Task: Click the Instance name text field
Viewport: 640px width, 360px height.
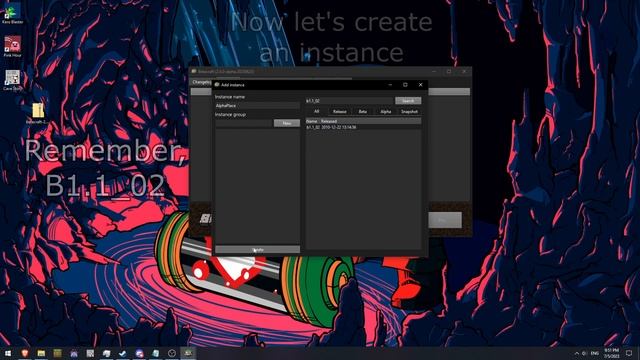Action: [257, 105]
